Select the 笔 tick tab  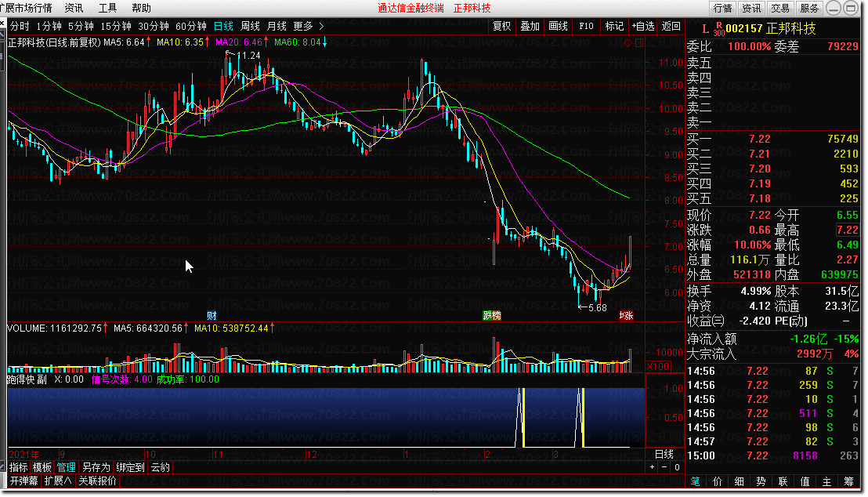pos(696,481)
